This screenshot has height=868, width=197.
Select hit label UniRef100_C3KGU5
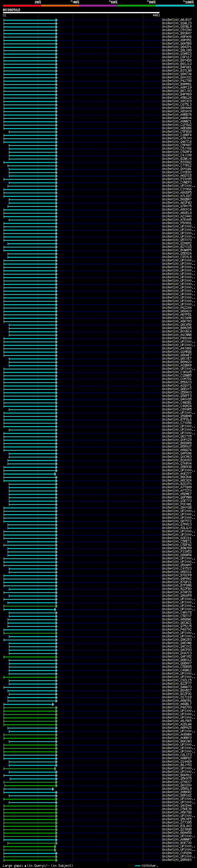pos(177,372)
